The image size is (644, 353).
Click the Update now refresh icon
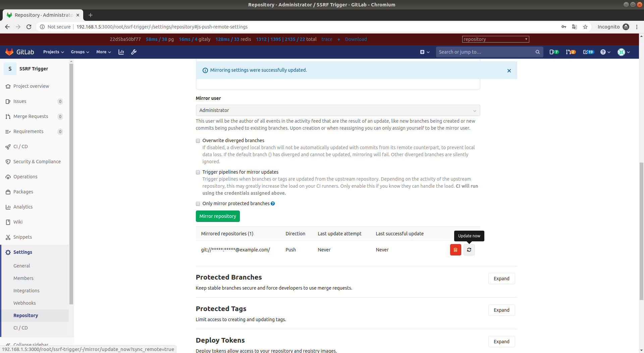469,250
